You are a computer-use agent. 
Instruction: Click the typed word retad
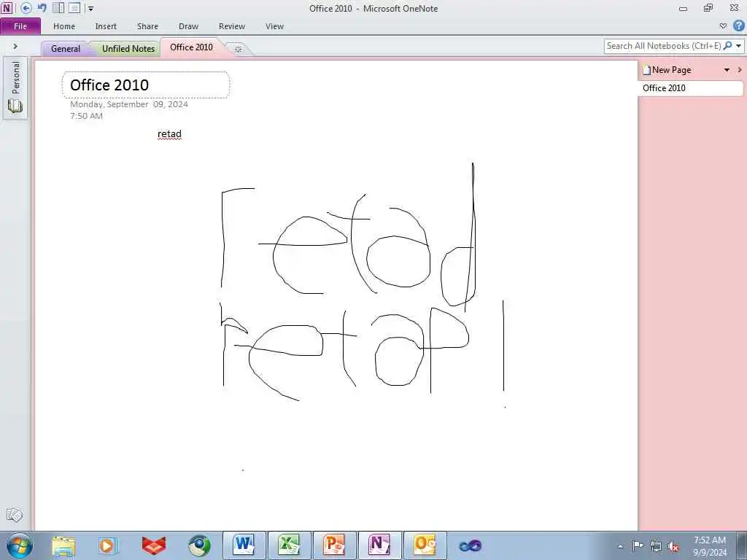[169, 134]
